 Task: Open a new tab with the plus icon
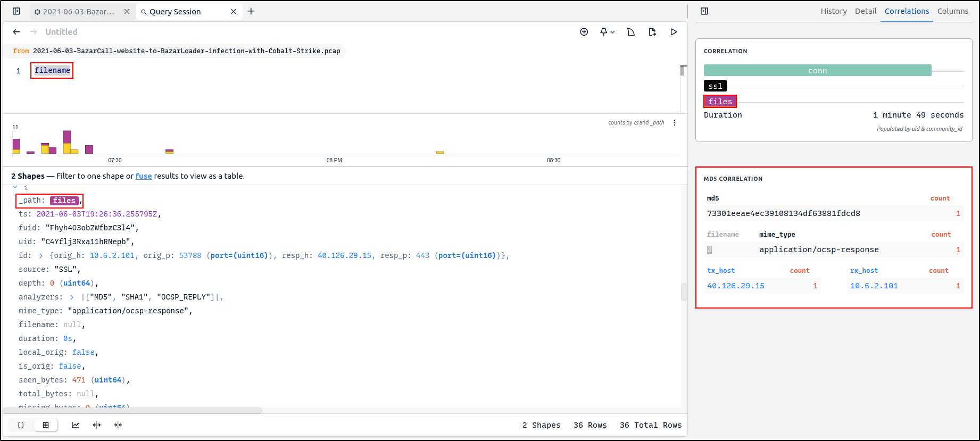click(x=251, y=11)
